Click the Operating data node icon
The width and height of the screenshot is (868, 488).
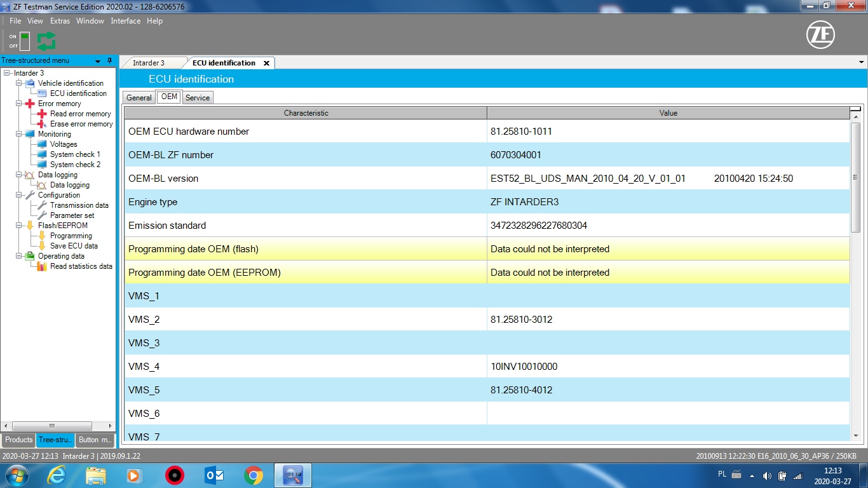(x=30, y=256)
